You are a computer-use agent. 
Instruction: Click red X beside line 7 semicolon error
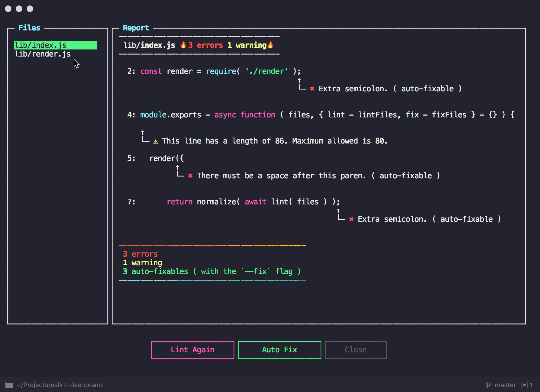(351, 219)
